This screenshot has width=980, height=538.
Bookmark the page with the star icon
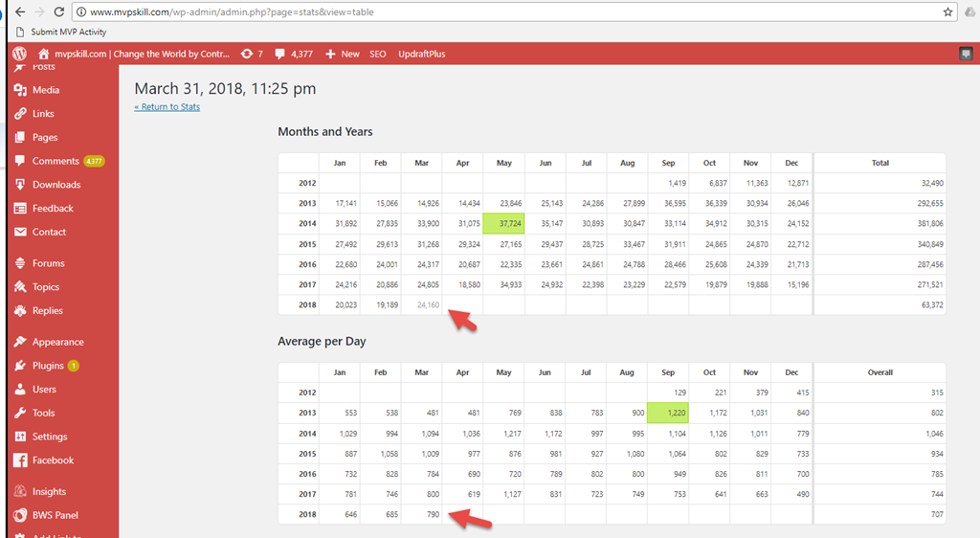pos(948,11)
